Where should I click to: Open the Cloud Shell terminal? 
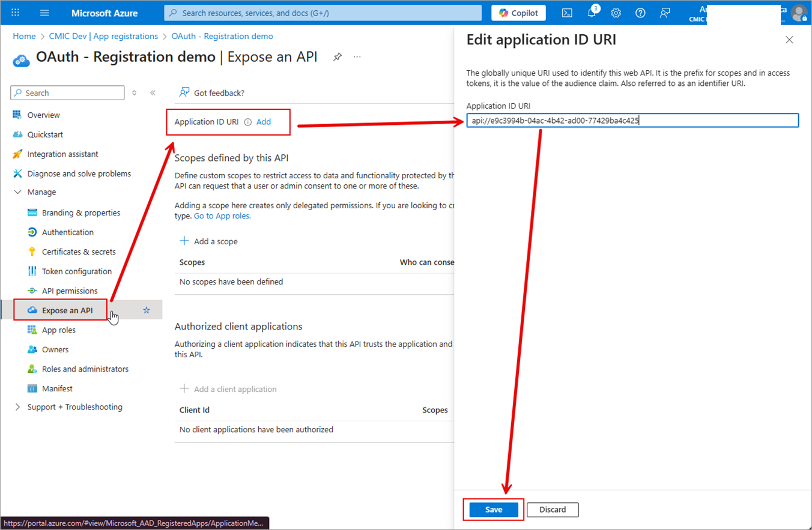[x=566, y=13]
